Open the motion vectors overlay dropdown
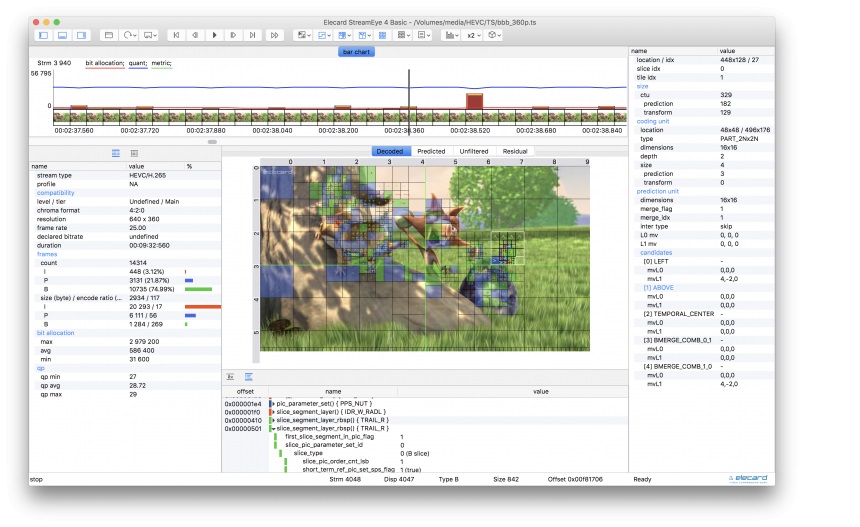 tap(324, 35)
